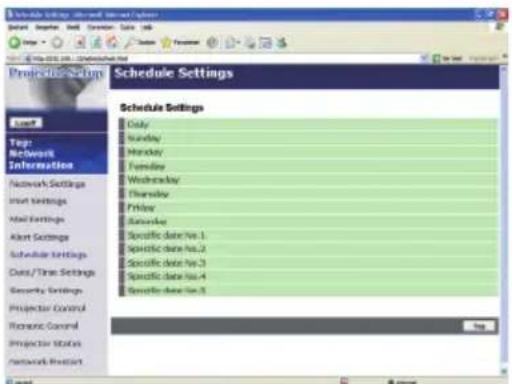Click the Mail icon in toolbar
The width and height of the screenshot is (512, 384).
tap(230, 43)
